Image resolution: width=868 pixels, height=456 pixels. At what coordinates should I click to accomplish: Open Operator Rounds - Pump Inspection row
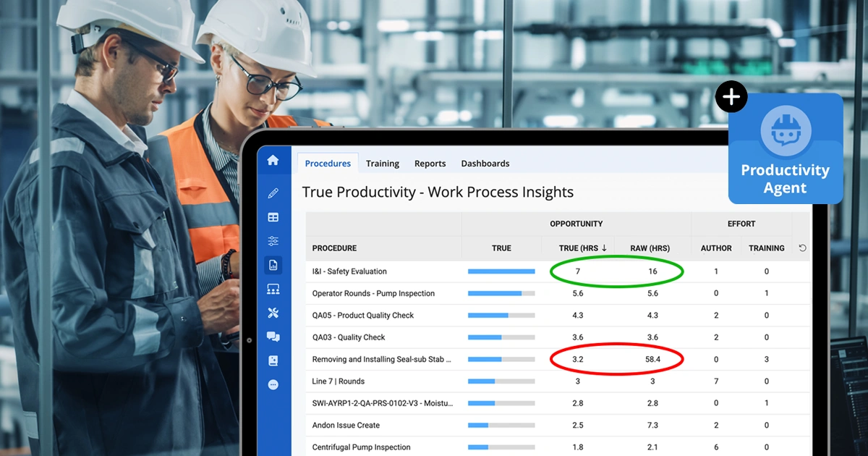(x=373, y=294)
